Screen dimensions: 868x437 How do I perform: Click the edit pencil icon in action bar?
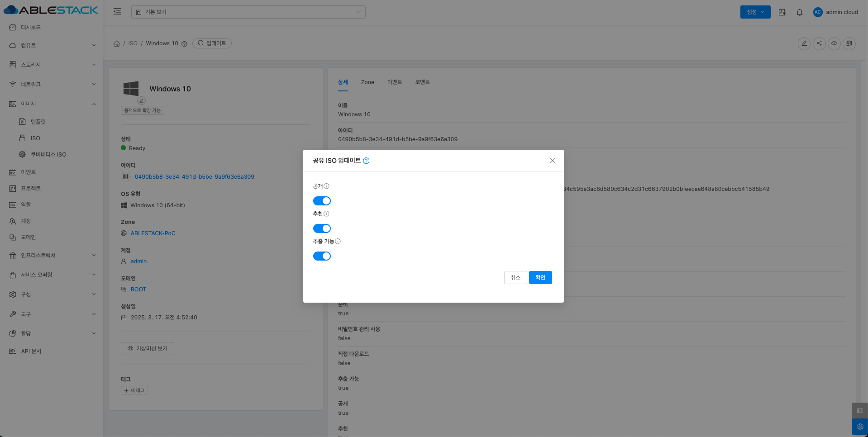[x=804, y=43]
